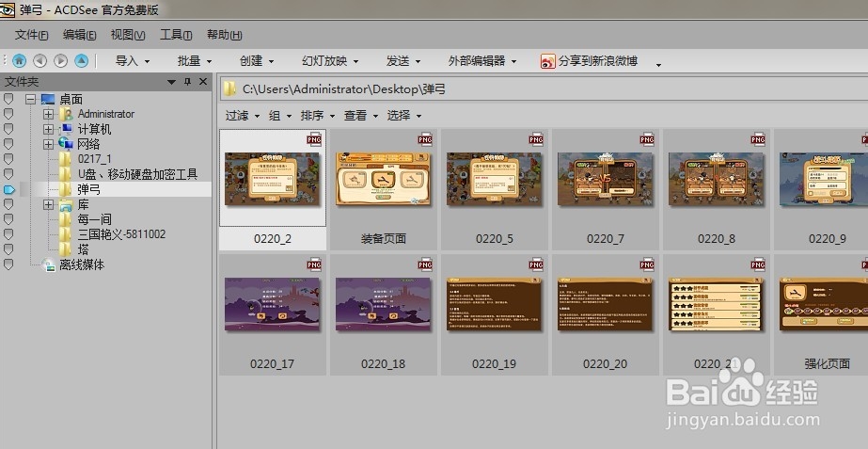Select U盘、移动硬盘加密工具 folder

[137, 174]
